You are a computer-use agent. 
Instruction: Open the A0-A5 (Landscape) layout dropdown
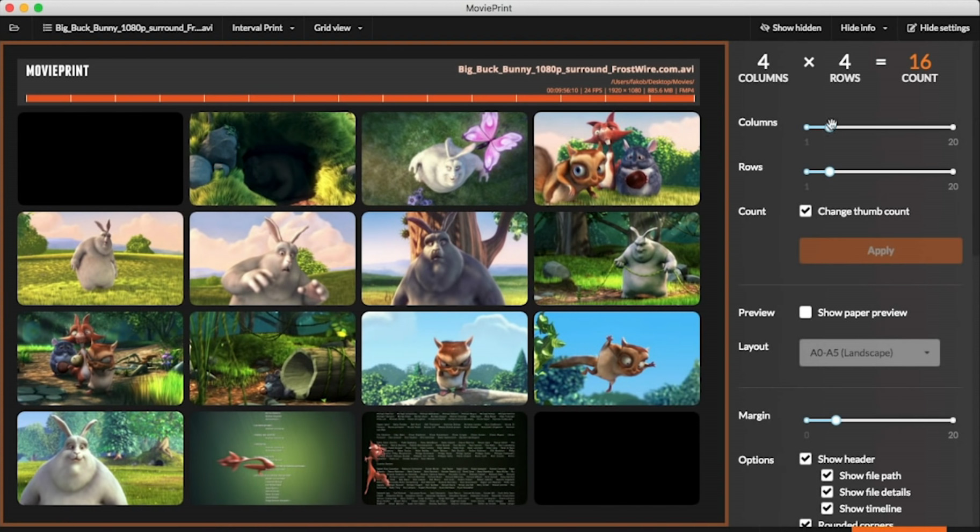click(869, 353)
